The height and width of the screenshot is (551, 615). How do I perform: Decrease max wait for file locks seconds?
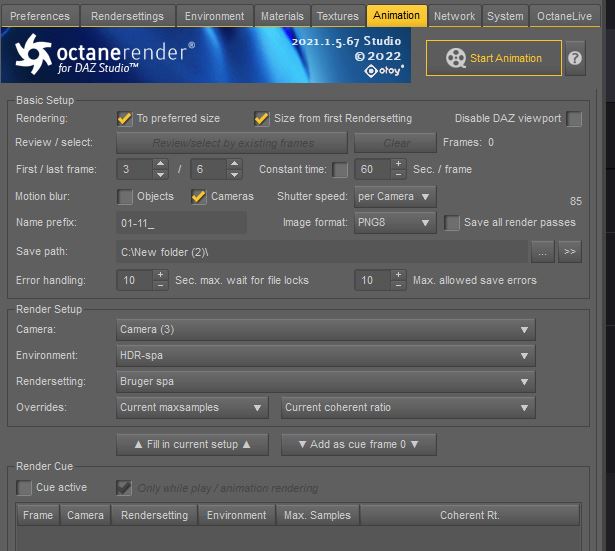160,286
